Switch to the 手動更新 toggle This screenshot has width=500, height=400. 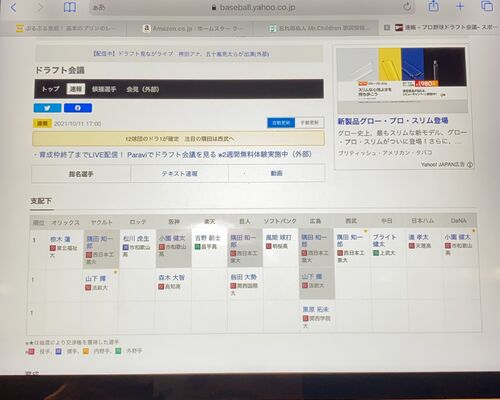[310, 123]
